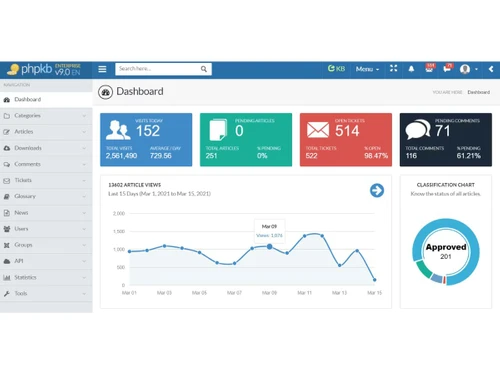500x375 pixels.
Task: Click the Users group icon in sidebar
Action: pos(7,229)
